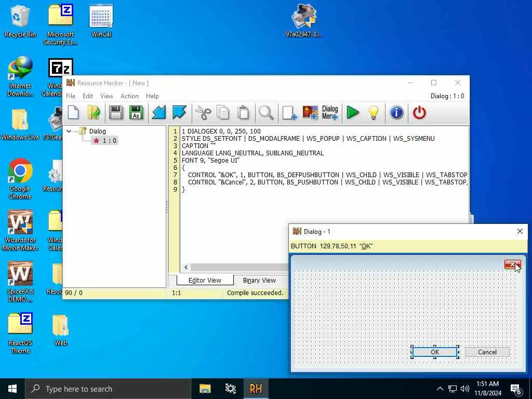Open Find with the magnifier icon
The height and width of the screenshot is (399, 532).
tap(266, 113)
